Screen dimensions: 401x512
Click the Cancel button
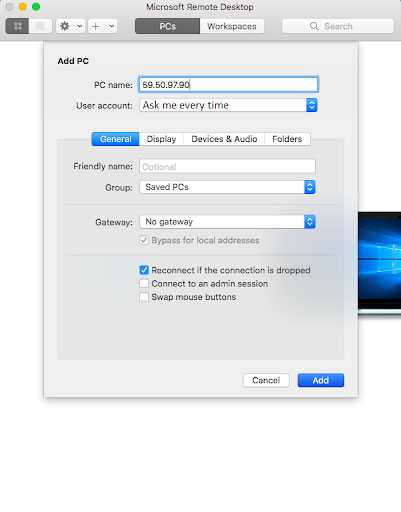click(x=266, y=380)
